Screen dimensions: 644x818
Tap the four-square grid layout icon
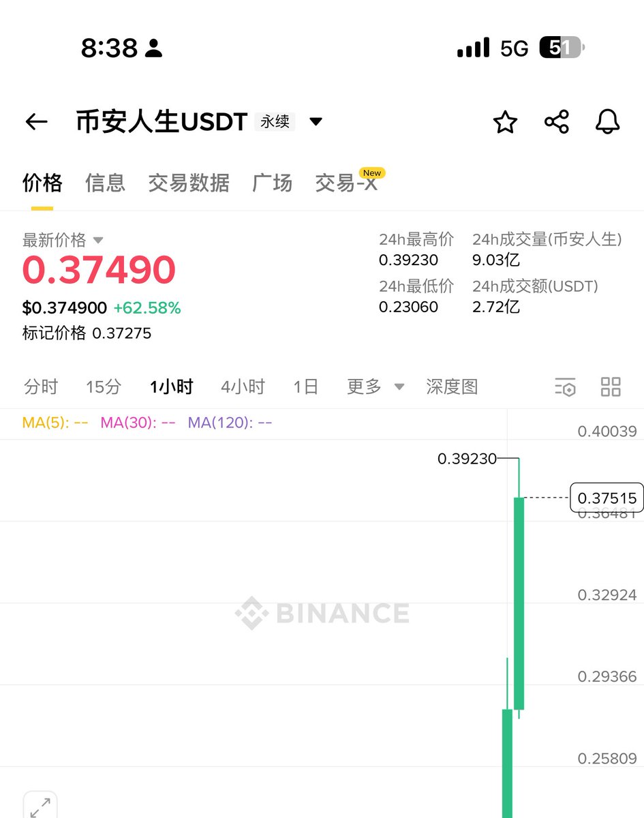coord(611,387)
